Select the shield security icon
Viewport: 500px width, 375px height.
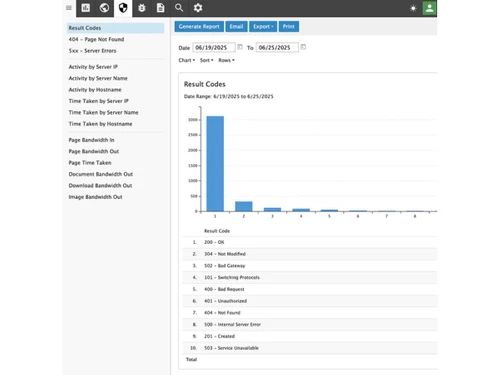pyautogui.click(x=123, y=8)
